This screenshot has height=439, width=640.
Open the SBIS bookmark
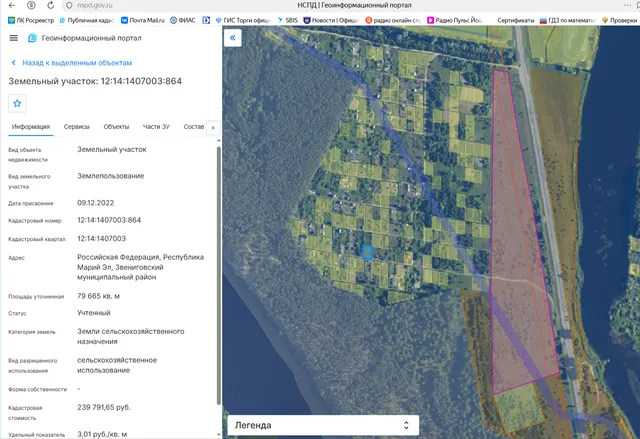click(288, 20)
